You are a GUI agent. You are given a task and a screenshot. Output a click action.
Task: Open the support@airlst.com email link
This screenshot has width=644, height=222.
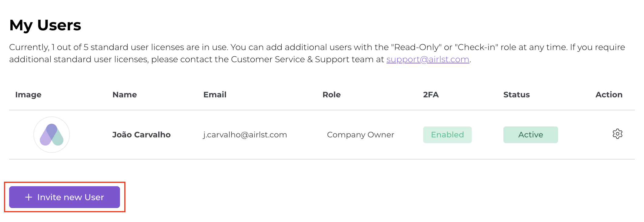point(428,59)
